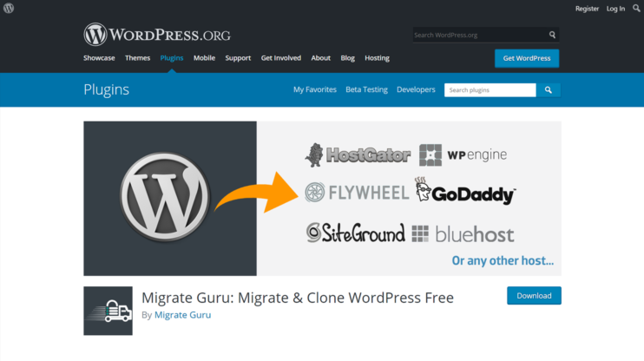The height and width of the screenshot is (361, 644).
Task: Click the plugin title Migrate Guru heading
Action: click(298, 298)
